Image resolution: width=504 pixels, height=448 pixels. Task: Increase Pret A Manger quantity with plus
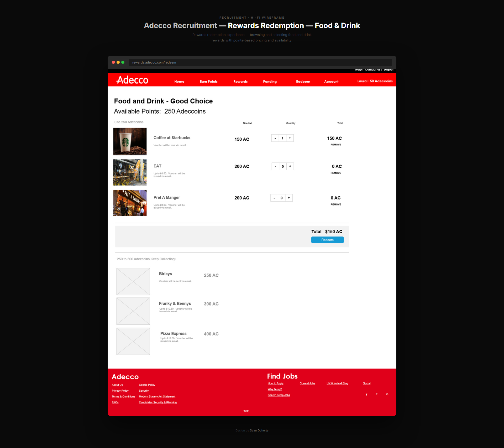pyautogui.click(x=289, y=198)
